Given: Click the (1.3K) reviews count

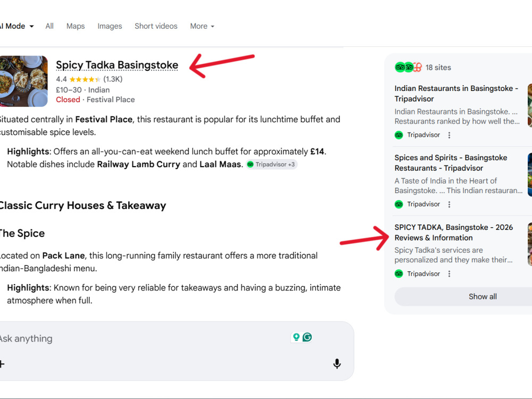Looking at the screenshot, I should click(x=113, y=79).
